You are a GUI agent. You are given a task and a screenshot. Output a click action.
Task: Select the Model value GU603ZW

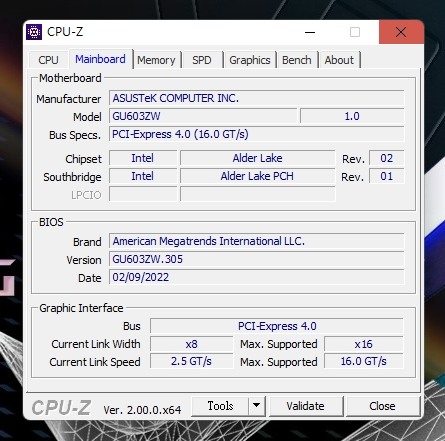[x=203, y=116]
